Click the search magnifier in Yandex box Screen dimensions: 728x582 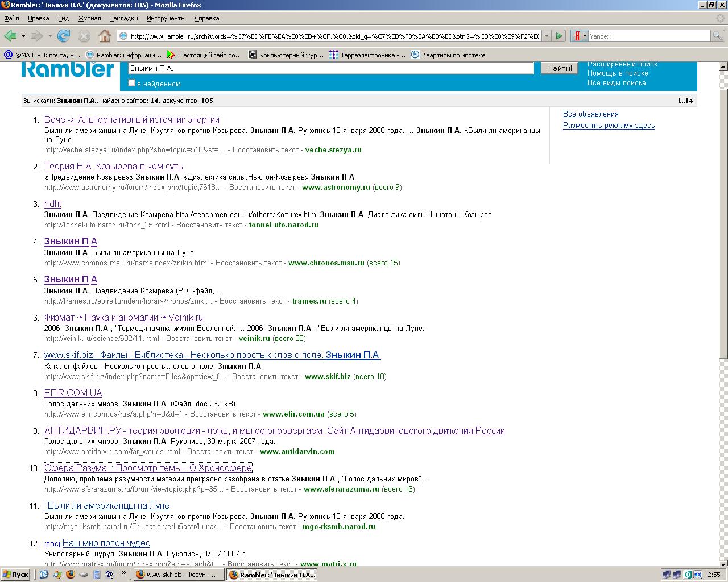[718, 36]
